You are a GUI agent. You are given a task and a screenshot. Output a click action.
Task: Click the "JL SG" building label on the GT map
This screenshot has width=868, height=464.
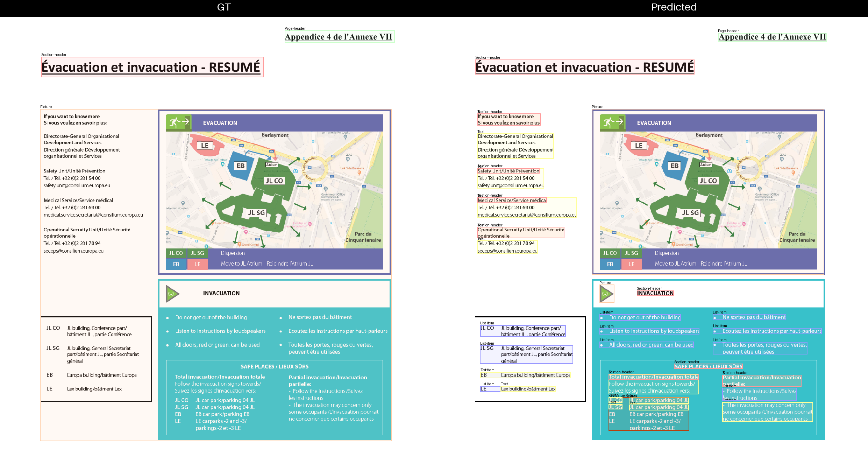(x=256, y=213)
